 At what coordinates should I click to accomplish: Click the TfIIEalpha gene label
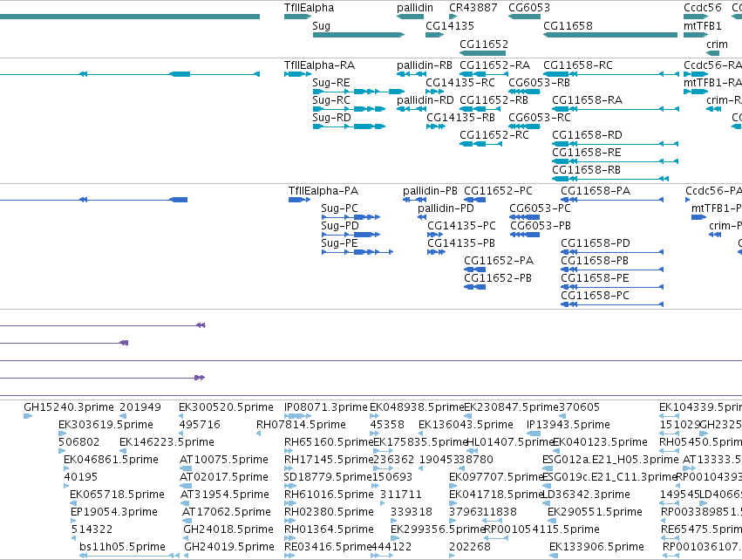tap(309, 8)
